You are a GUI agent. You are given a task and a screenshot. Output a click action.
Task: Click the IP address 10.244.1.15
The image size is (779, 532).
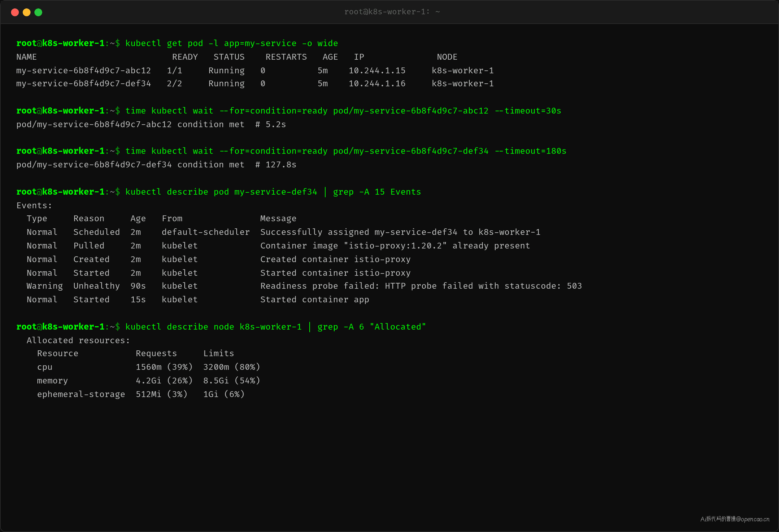(x=377, y=71)
